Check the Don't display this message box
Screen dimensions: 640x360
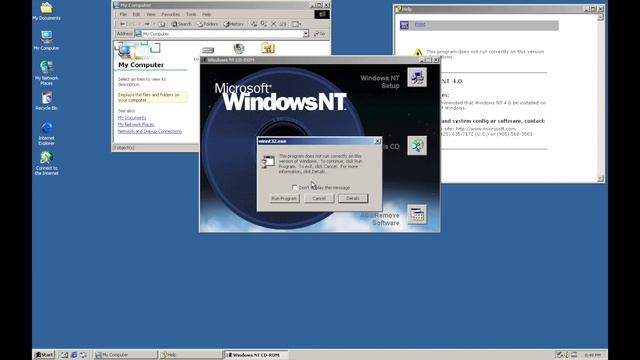pyautogui.click(x=295, y=187)
